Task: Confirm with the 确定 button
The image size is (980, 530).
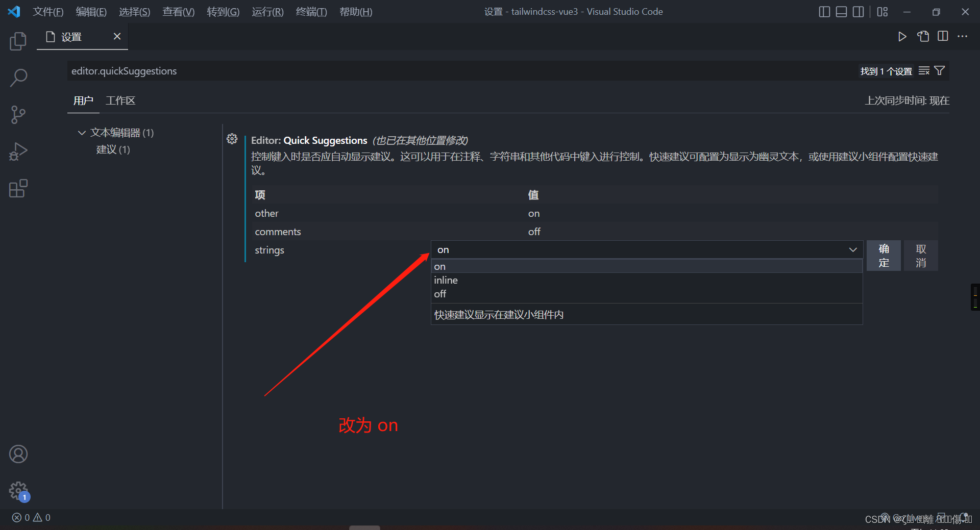Action: point(884,256)
